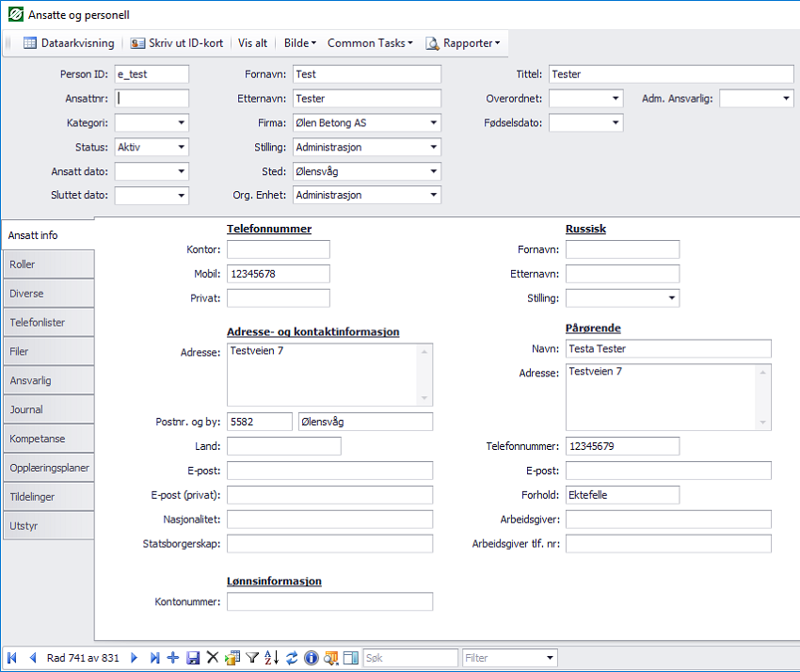The height and width of the screenshot is (672, 800).
Task: Expand the Sted dropdown
Action: (433, 171)
